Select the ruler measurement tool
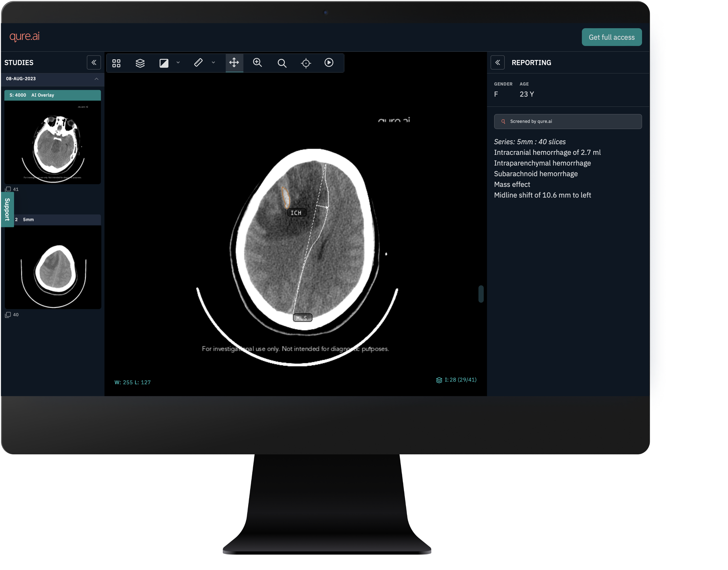728x570 pixels. [198, 62]
